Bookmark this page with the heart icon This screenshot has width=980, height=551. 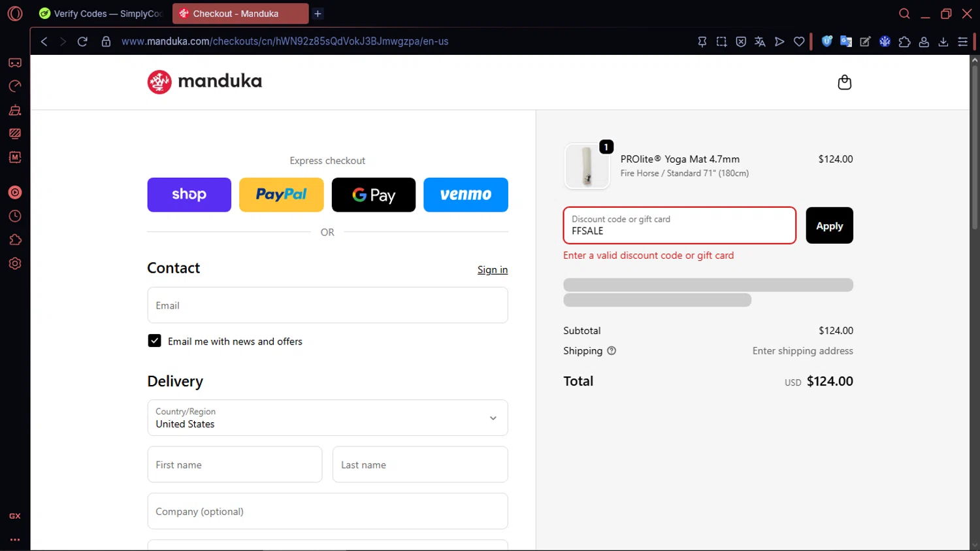(x=799, y=41)
